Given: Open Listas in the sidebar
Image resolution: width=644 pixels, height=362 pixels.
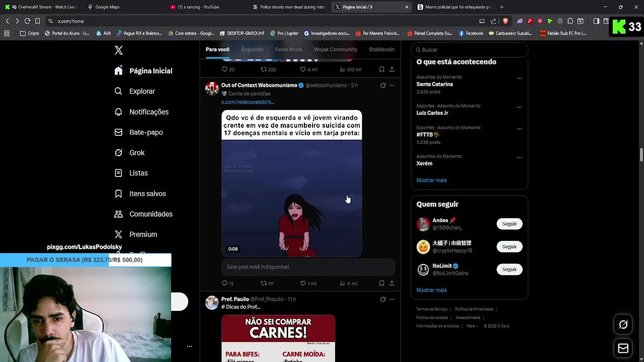Looking at the screenshot, I should pyautogui.click(x=131, y=173).
